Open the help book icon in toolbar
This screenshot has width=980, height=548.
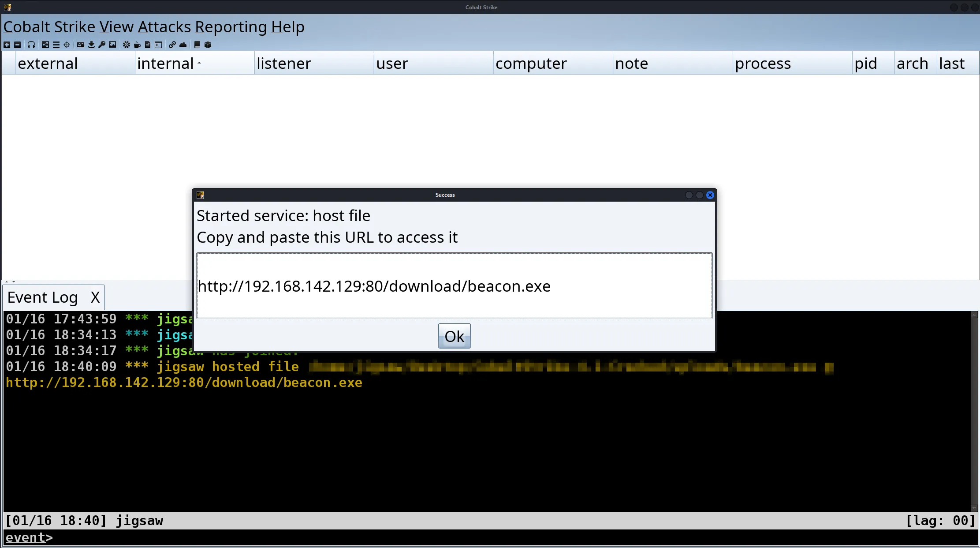[x=197, y=45]
